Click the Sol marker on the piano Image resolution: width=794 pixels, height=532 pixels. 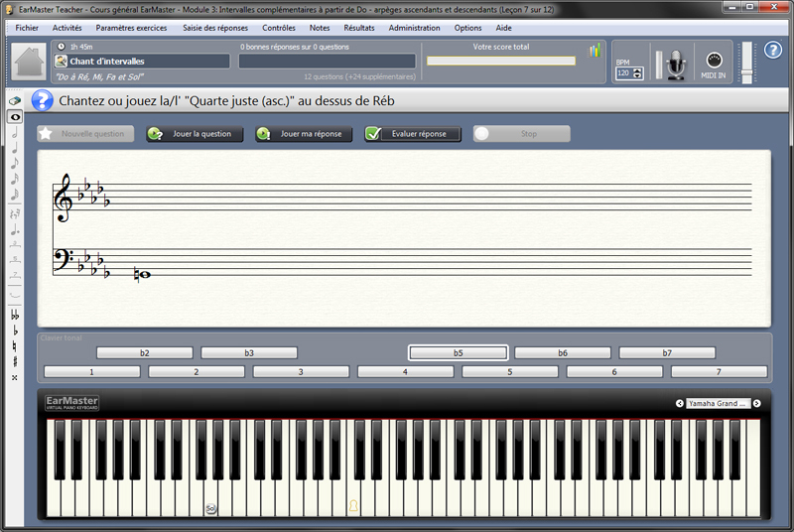click(x=210, y=508)
